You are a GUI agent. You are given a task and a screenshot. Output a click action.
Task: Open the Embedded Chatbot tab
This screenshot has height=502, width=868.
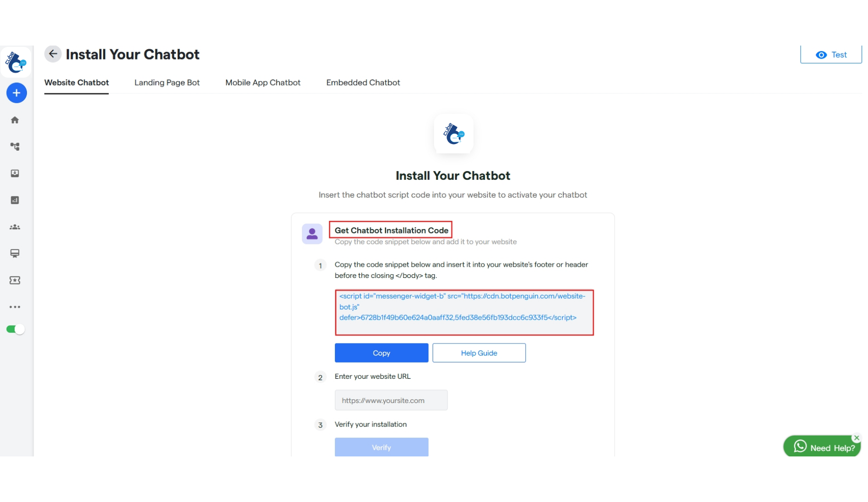click(x=363, y=82)
